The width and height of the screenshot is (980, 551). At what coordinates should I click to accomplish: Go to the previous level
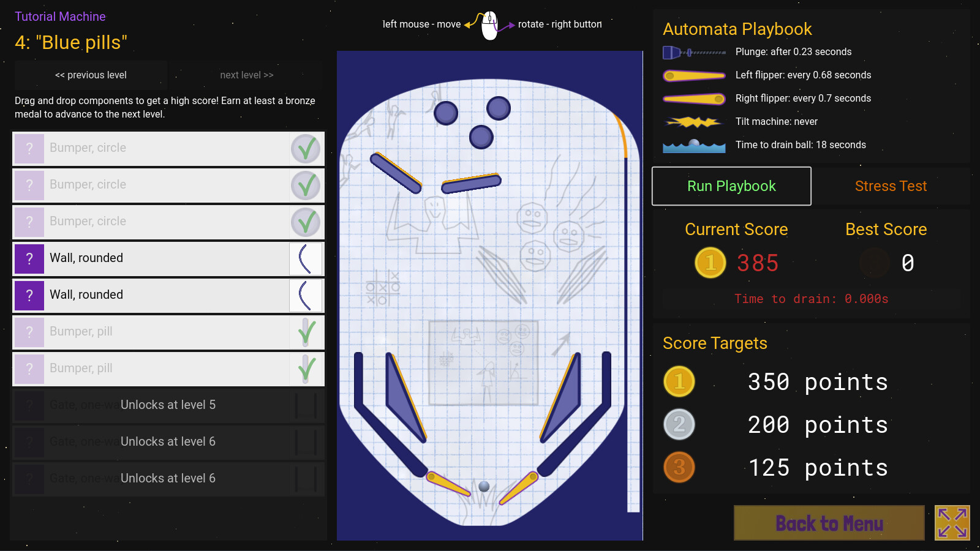click(x=91, y=75)
